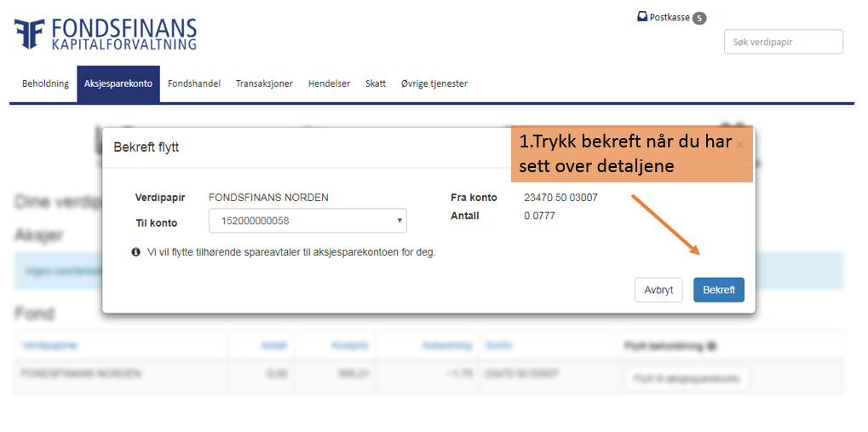Click the info icon beside spareavtaler note

coord(135,252)
